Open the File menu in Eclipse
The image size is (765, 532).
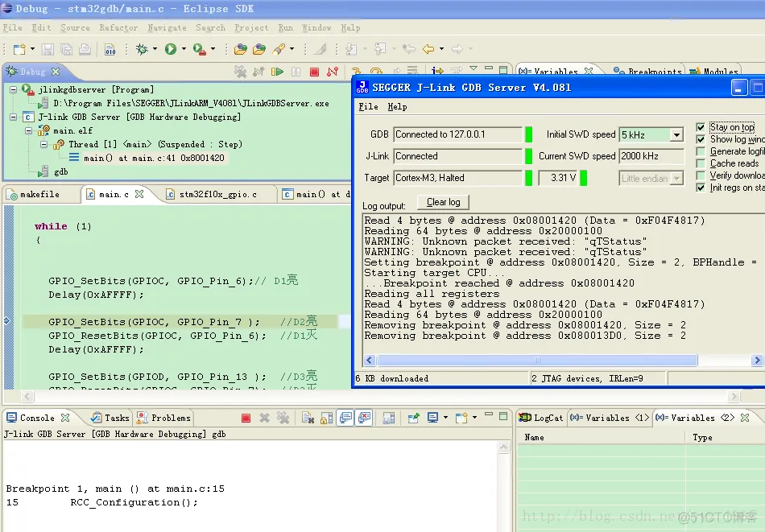[12, 28]
